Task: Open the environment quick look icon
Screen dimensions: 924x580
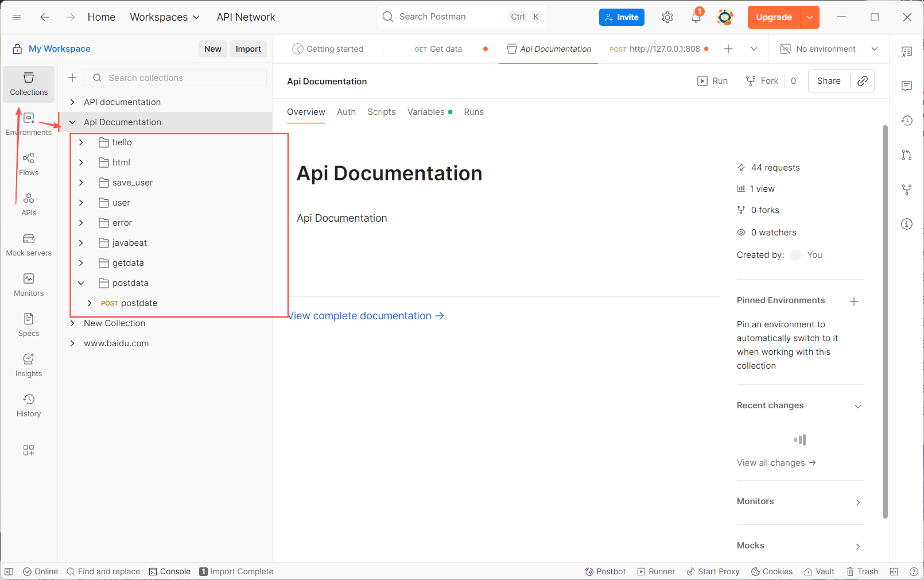Action: [907, 52]
